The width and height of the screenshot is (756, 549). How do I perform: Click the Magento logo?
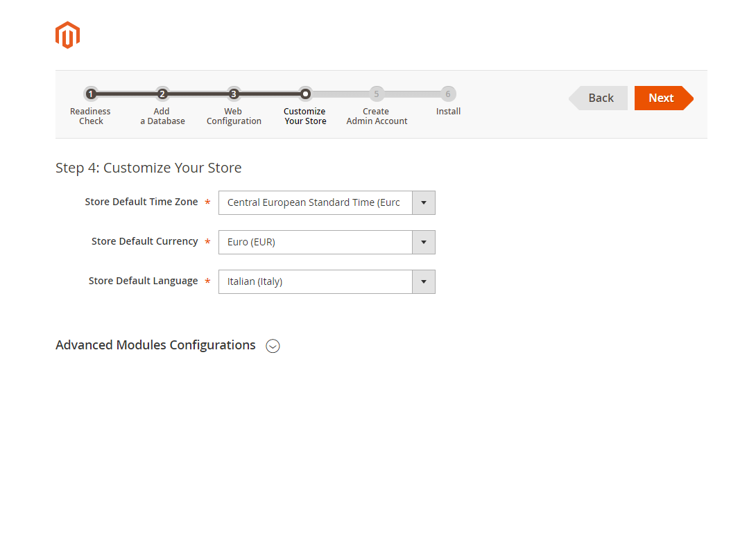(67, 35)
